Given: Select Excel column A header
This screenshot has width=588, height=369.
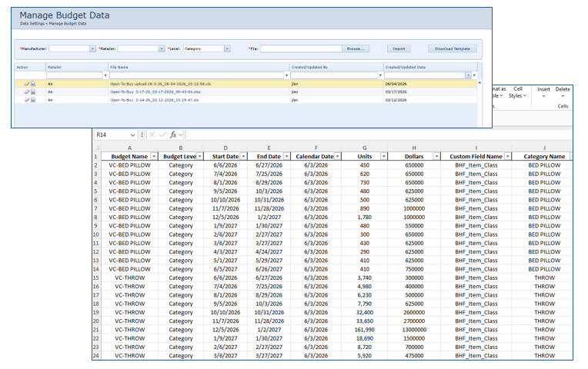Looking at the screenshot, I should point(129,148).
